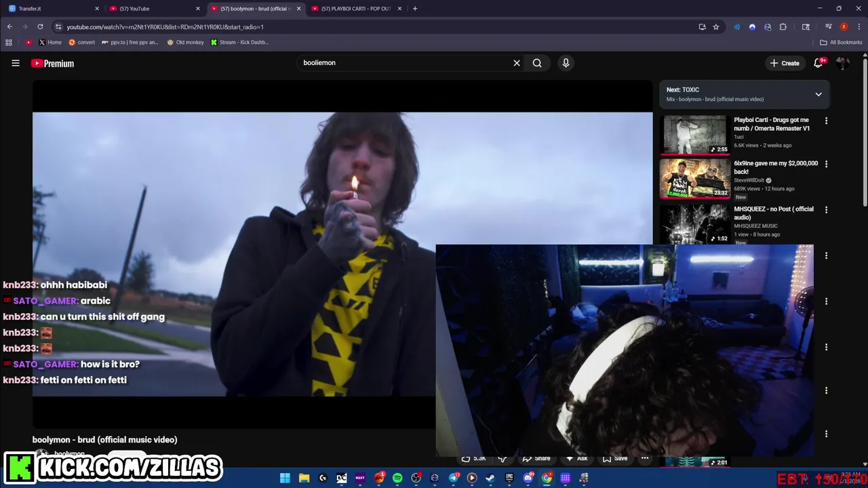Open the Chrome profile 'Z' avatar
Screen dimensions: 868x488
point(844,27)
